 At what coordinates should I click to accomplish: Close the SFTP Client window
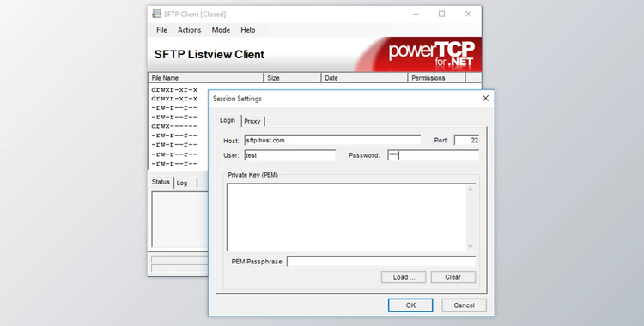468,14
